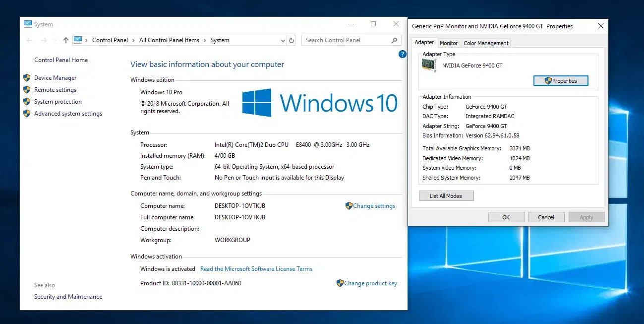644x324 pixels.
Task: Click the search magnifier icon
Action: click(395, 40)
